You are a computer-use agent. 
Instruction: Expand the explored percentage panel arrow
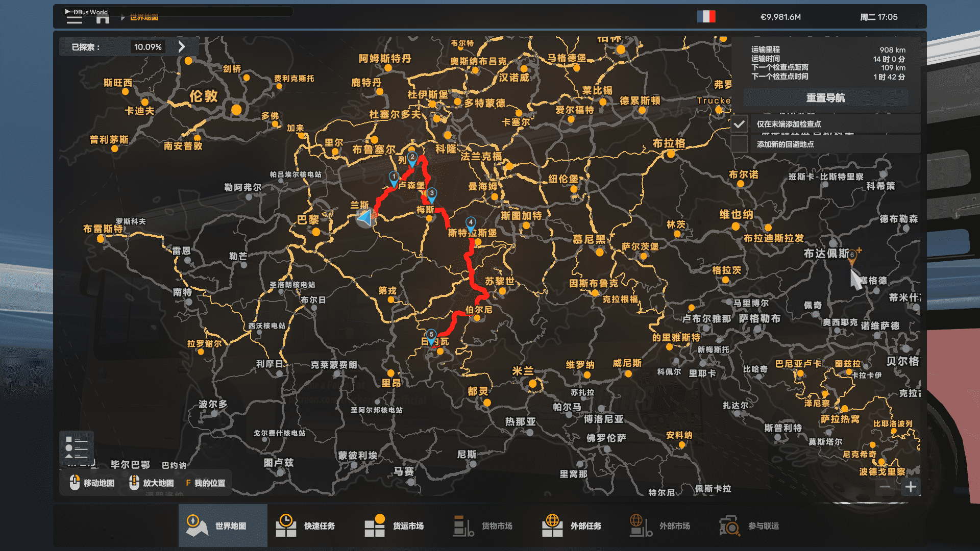[182, 46]
